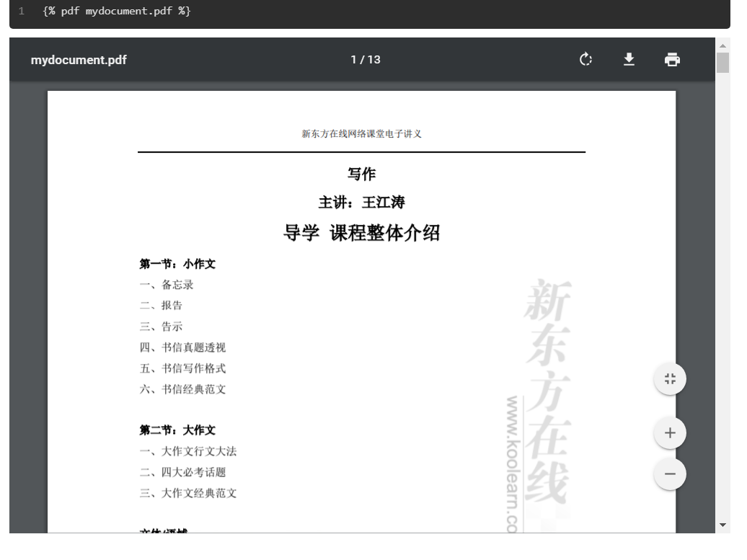
Task: Click the line number 1 in code block
Action: pos(22,11)
